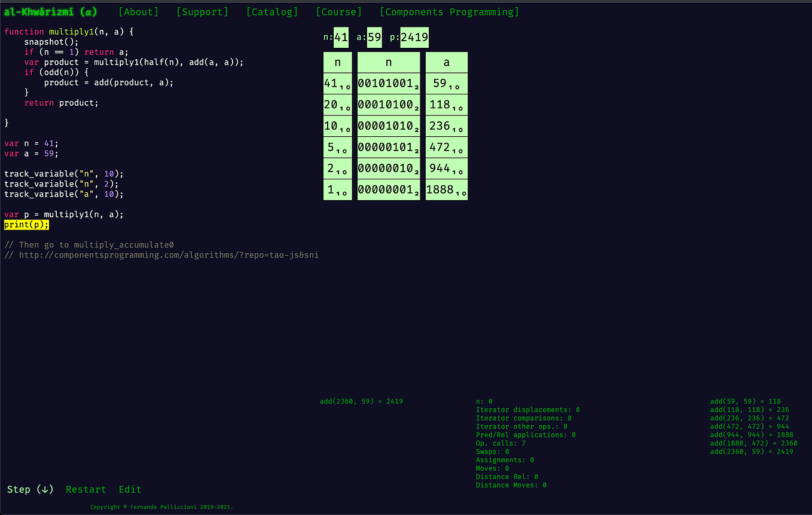Click the al-Khwārizmī (α) logo
The height and width of the screenshot is (515, 812).
click(x=50, y=11)
